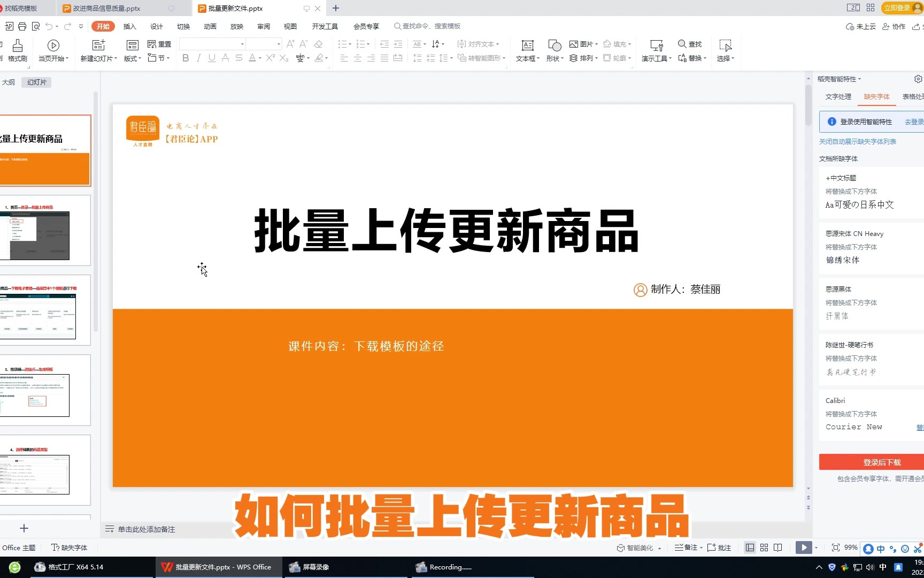Click the New Slide (新建幻灯片) icon
Image resolution: width=924 pixels, height=578 pixels.
click(x=98, y=45)
